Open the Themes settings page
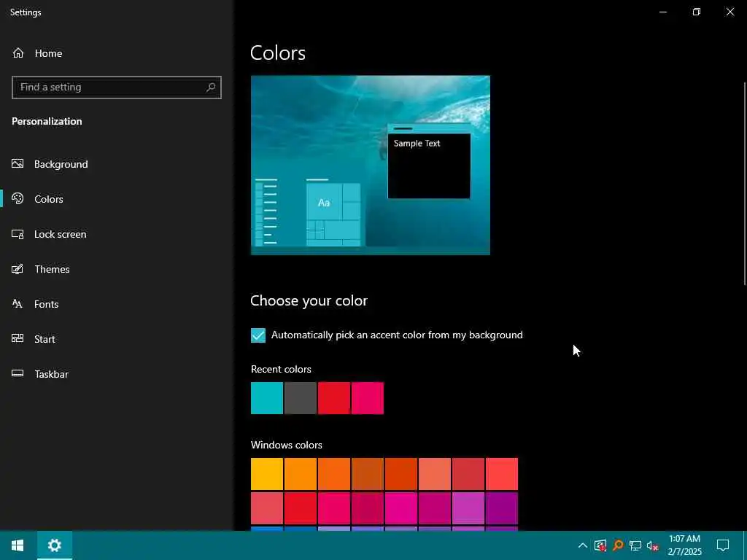Image resolution: width=747 pixels, height=560 pixels. [x=41, y=269]
